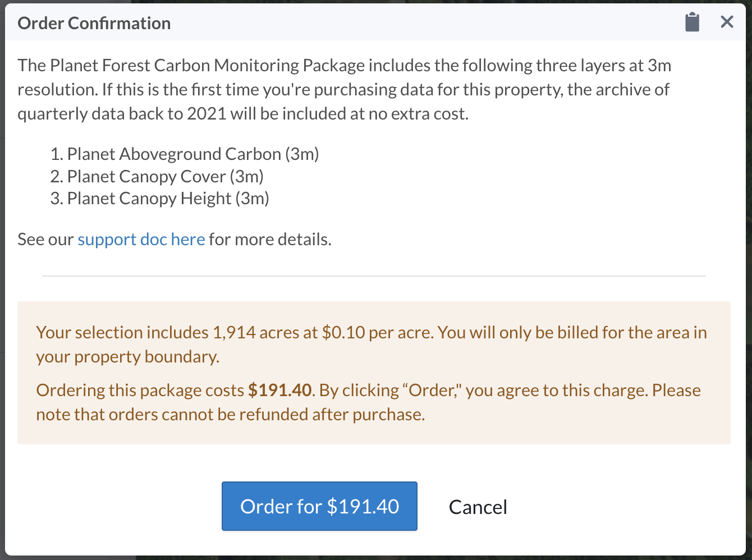Click 'for more details.' text after link
This screenshot has width=752, height=560.
270,240
